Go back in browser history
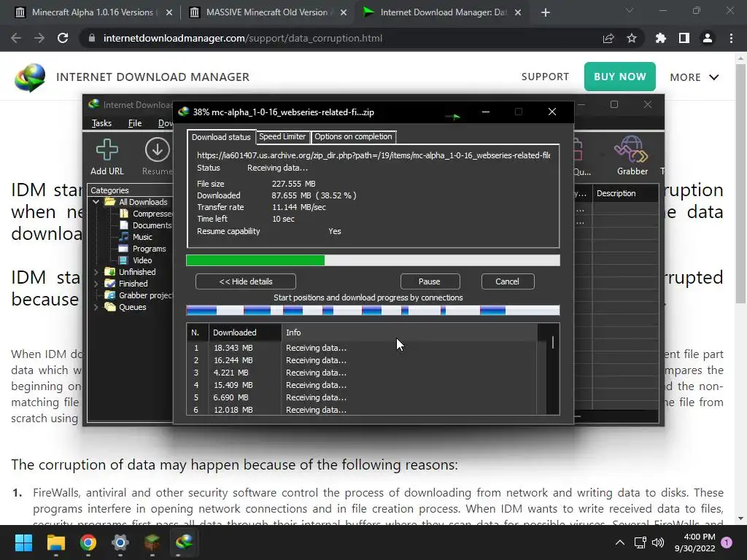Screen dimensions: 747x560 [16, 38]
